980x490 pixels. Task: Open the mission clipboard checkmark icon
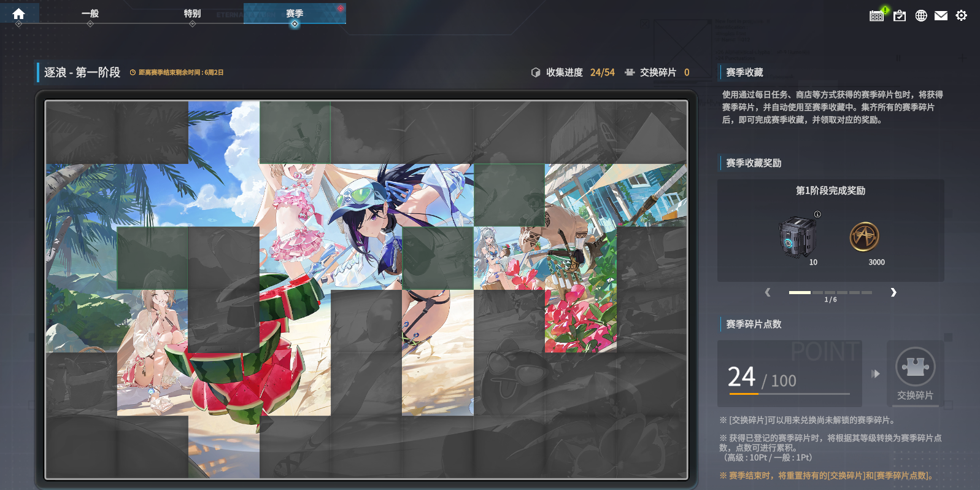900,15
